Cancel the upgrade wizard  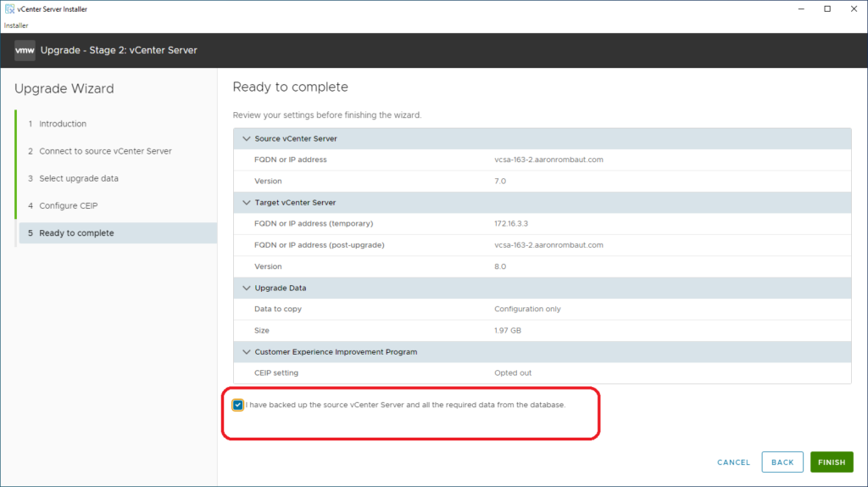click(x=733, y=462)
